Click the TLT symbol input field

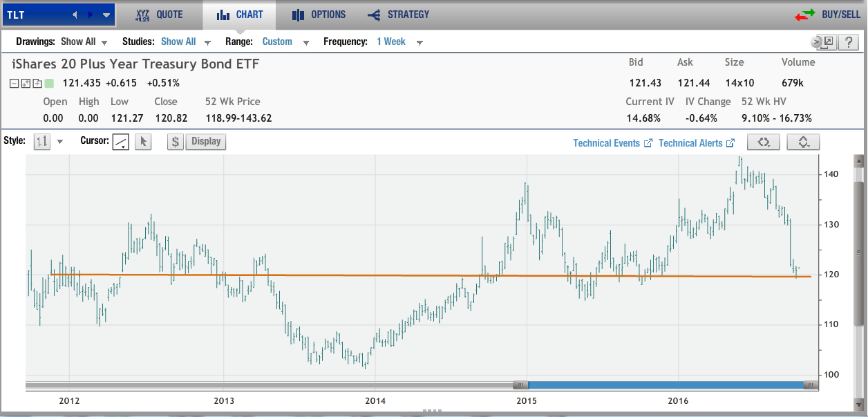(33, 15)
